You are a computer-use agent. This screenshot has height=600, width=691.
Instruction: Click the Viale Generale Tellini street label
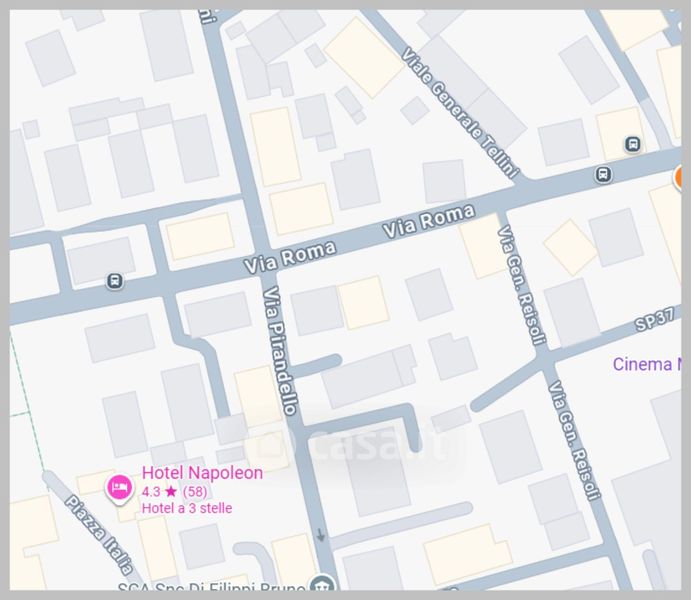460,112
